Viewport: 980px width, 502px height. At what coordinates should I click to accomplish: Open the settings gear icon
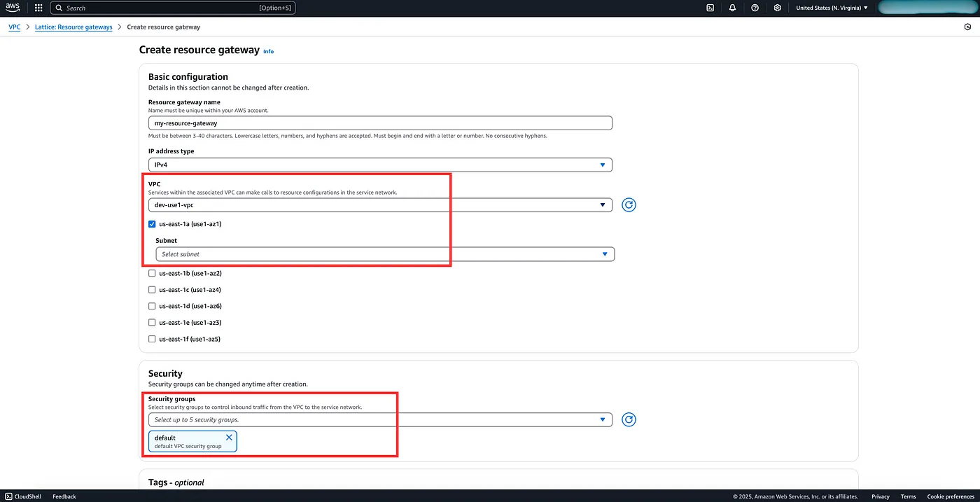777,8
